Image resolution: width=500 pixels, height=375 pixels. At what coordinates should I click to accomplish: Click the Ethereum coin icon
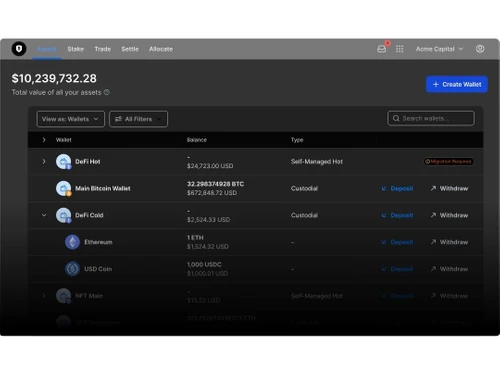(72, 242)
